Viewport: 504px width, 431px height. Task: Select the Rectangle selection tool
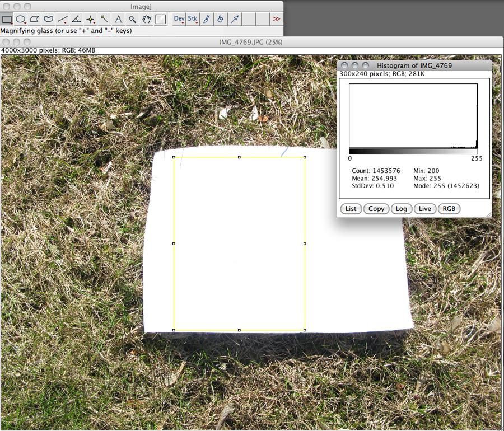pos(7,19)
